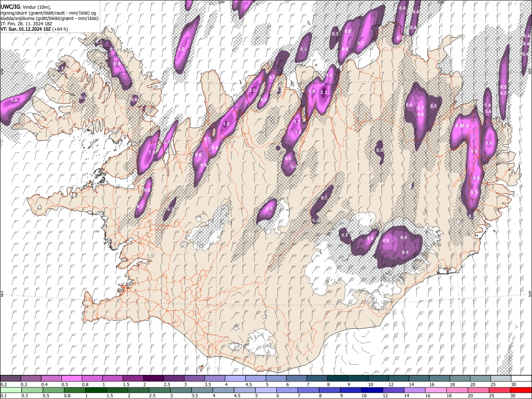Select the 14–16 grey-teal swatch in upper legend row
This screenshot has width=532, height=399.
click(x=419, y=378)
